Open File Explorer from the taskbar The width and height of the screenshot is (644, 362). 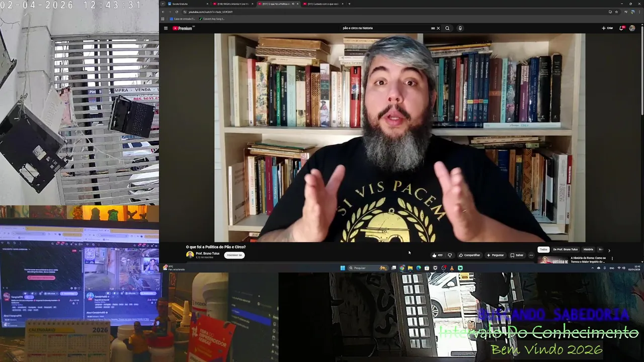click(410, 268)
